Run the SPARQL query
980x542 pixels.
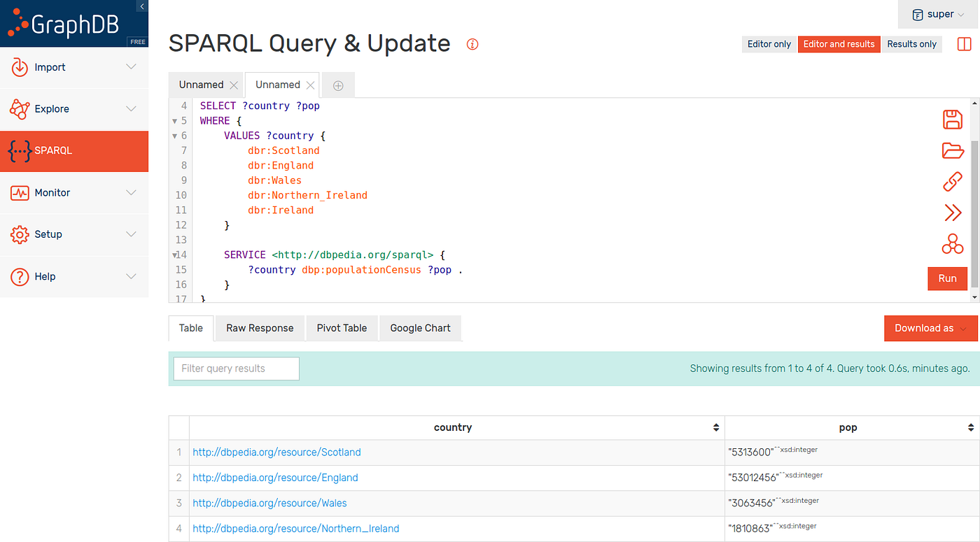pyautogui.click(x=947, y=278)
